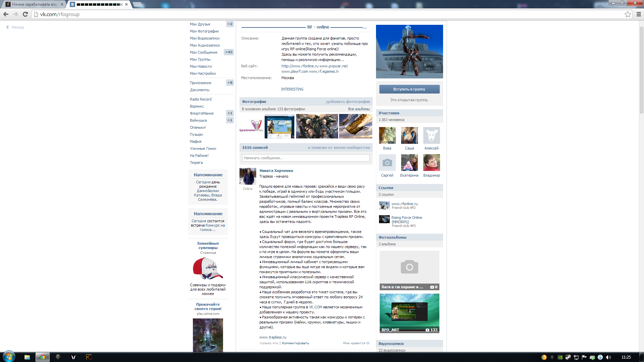
Task: Click the hockey cap ad image
Action: pyautogui.click(x=208, y=268)
